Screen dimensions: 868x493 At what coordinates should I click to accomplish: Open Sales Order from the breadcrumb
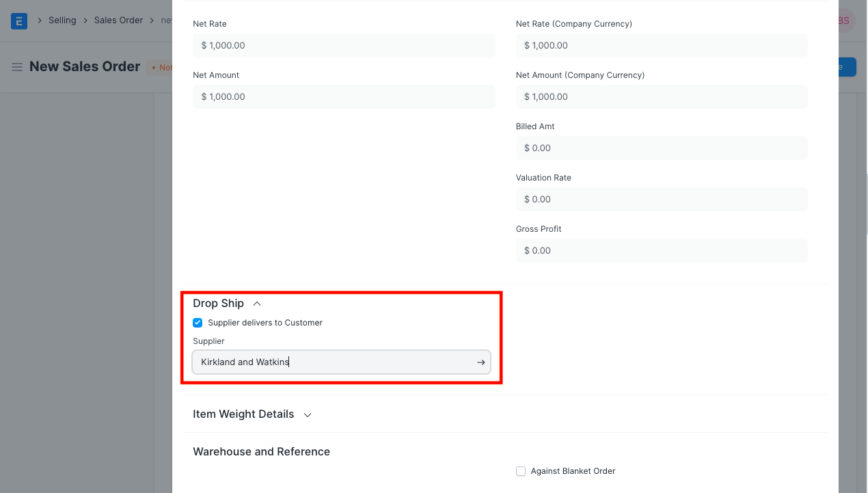click(x=118, y=20)
